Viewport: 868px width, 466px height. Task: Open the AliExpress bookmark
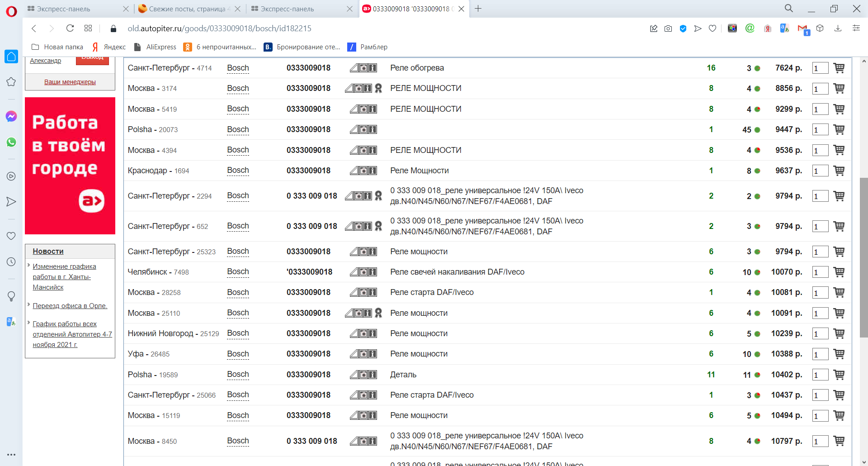point(155,47)
